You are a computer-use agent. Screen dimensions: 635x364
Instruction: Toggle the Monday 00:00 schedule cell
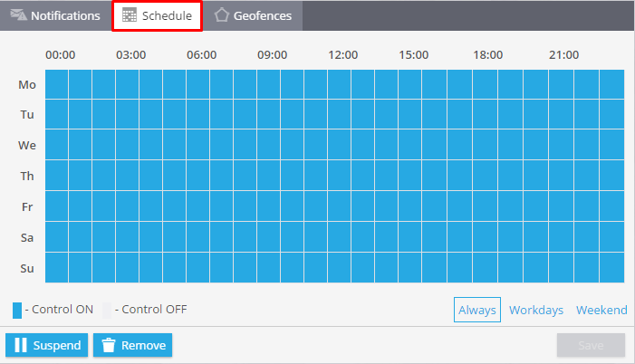[x=57, y=84]
